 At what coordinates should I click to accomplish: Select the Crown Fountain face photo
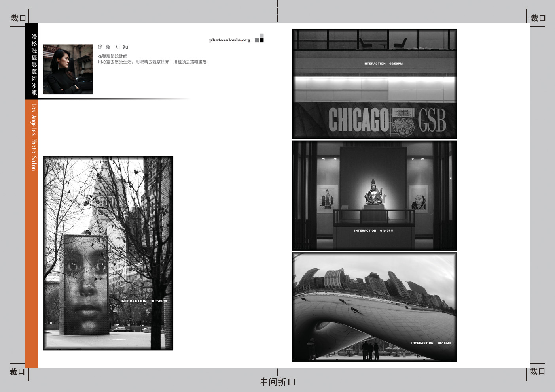tap(108, 253)
